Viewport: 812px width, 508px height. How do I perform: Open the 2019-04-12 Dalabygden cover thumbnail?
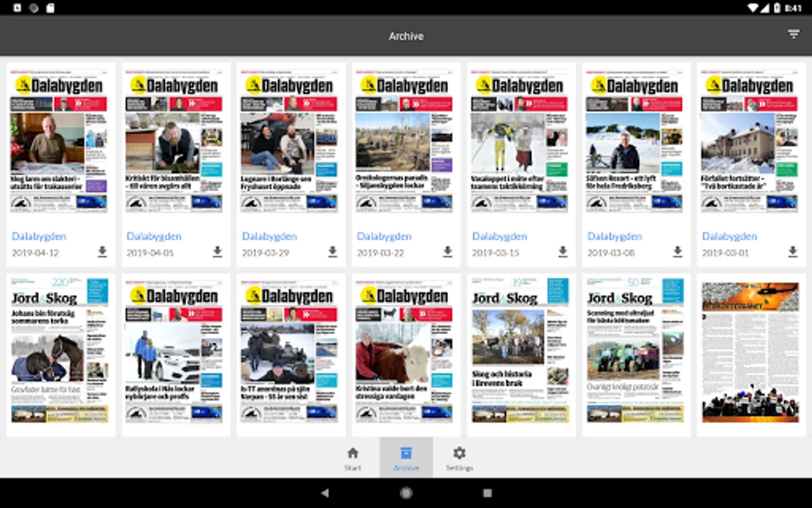(59, 141)
